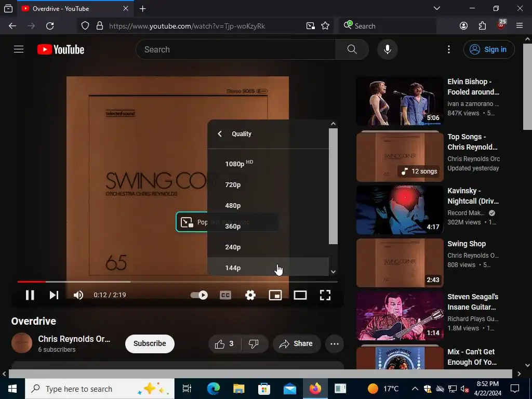Enter full screen mode

tap(325, 295)
